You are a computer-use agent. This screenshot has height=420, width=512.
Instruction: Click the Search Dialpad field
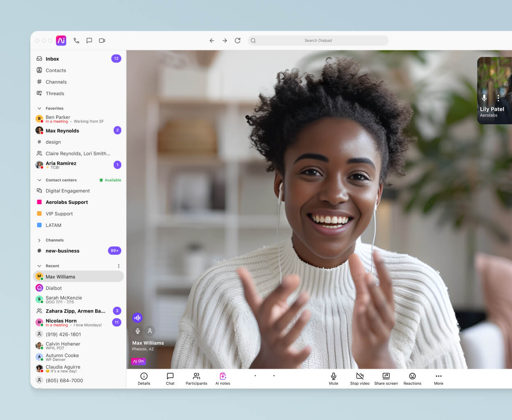pyautogui.click(x=318, y=40)
